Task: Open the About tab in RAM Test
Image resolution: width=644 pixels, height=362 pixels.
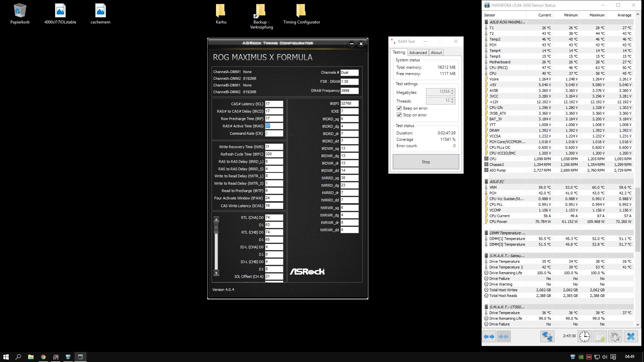Action: (x=436, y=53)
